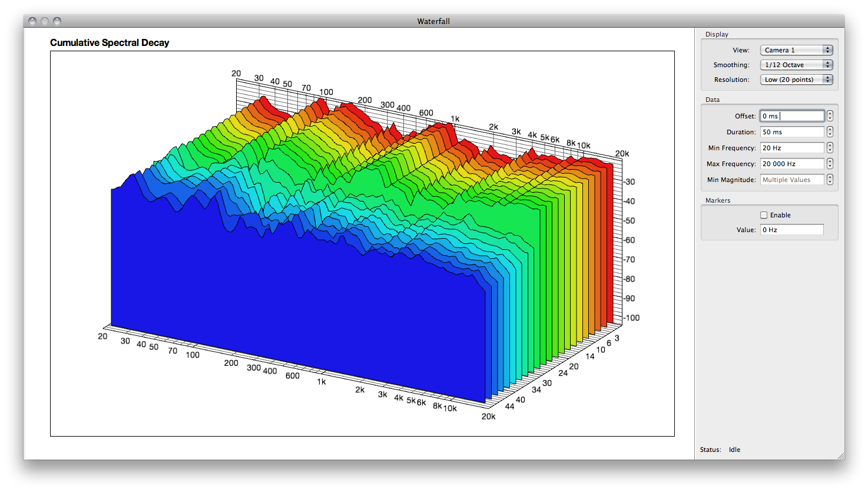Click the window resize grip corner

(840, 455)
